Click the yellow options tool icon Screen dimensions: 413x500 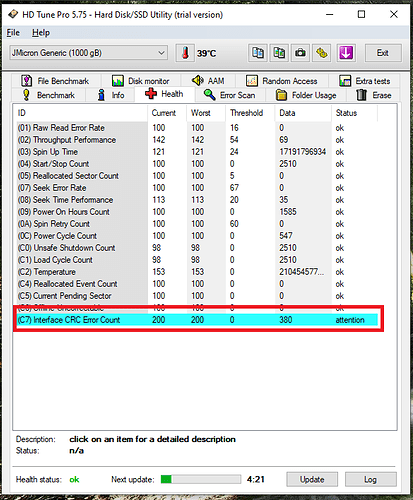pyautogui.click(x=322, y=53)
